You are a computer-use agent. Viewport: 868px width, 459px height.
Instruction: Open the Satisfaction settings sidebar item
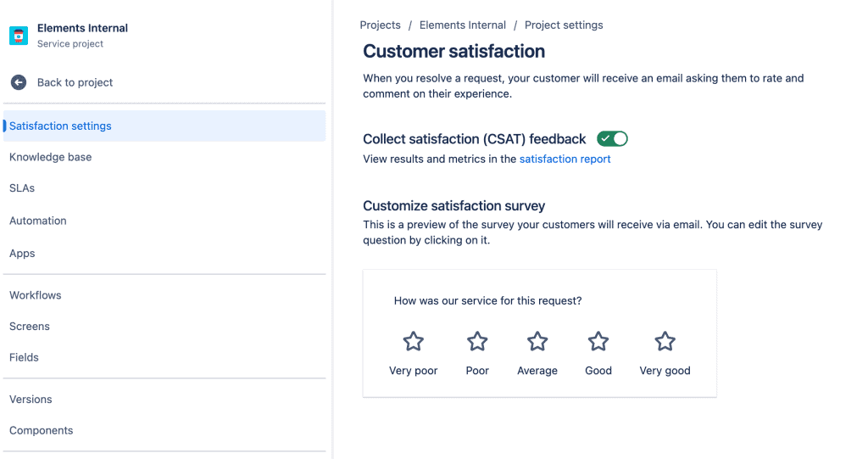(x=60, y=126)
